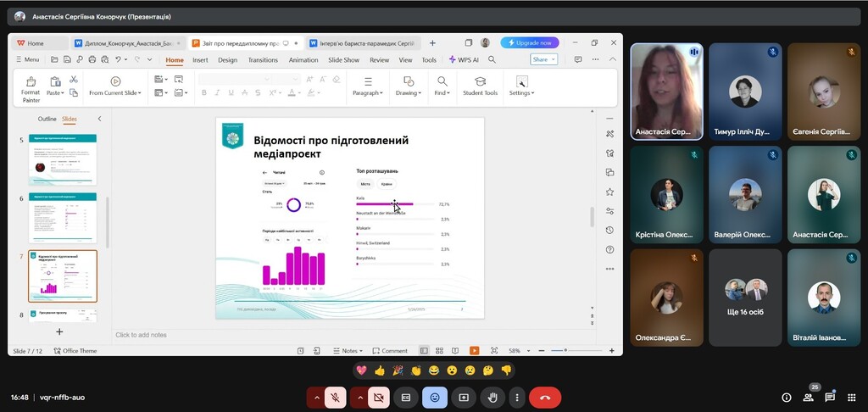
Task: Switch to the Transitions ribbon tab
Action: [263, 60]
